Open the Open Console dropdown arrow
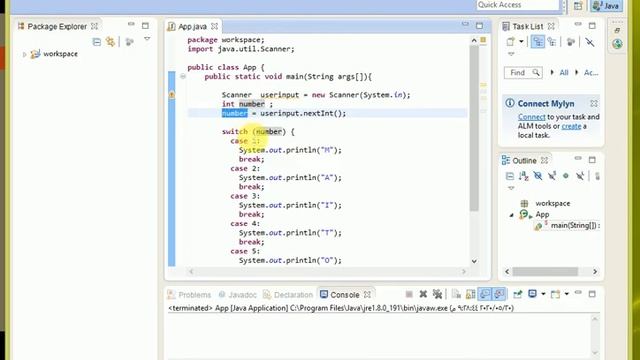 pos(567,294)
